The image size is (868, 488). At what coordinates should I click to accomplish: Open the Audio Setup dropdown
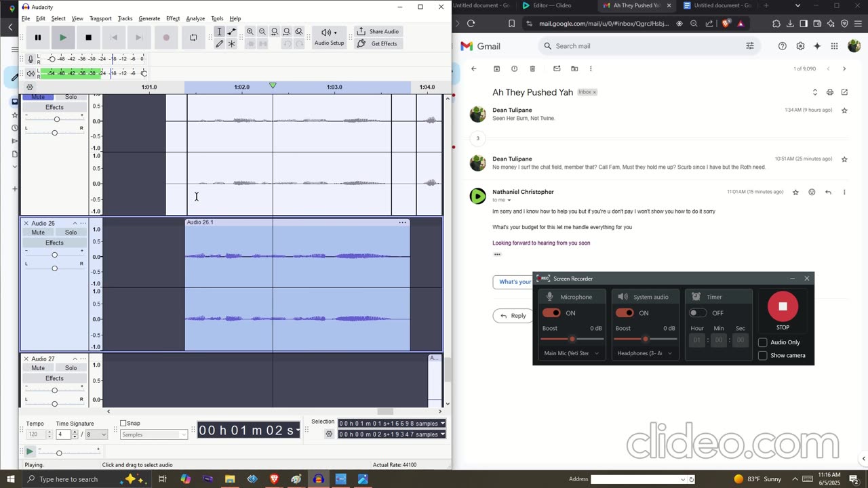pos(329,37)
